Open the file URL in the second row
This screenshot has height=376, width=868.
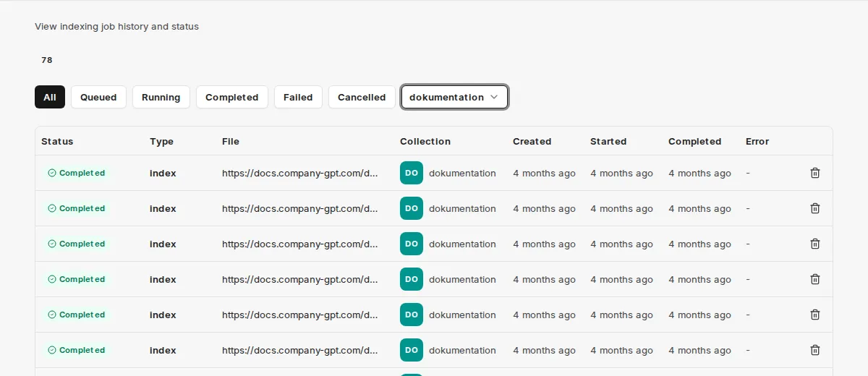(299, 208)
